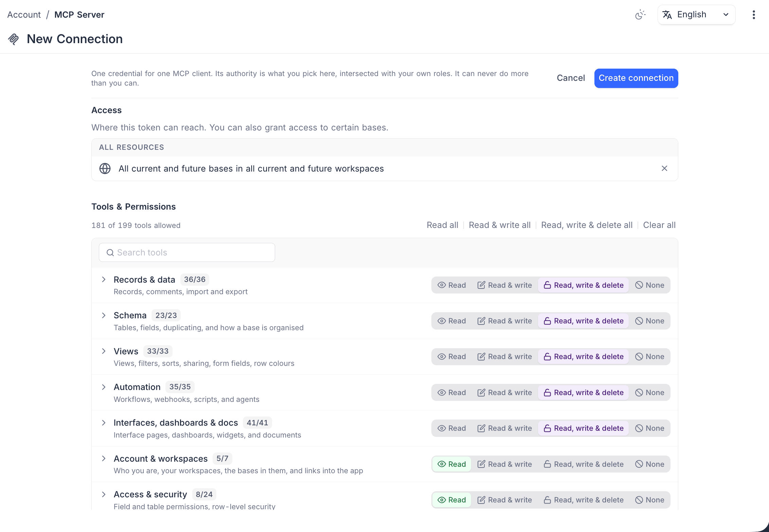Set Interfaces, dashboards & docs to None
The image size is (769, 532).
pos(650,428)
